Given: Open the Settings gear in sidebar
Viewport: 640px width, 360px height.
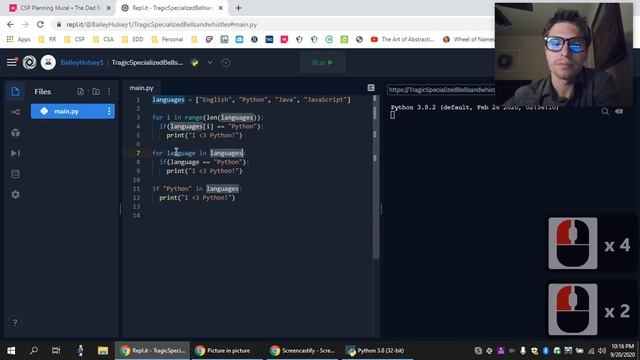Looking at the screenshot, I should 16,195.
